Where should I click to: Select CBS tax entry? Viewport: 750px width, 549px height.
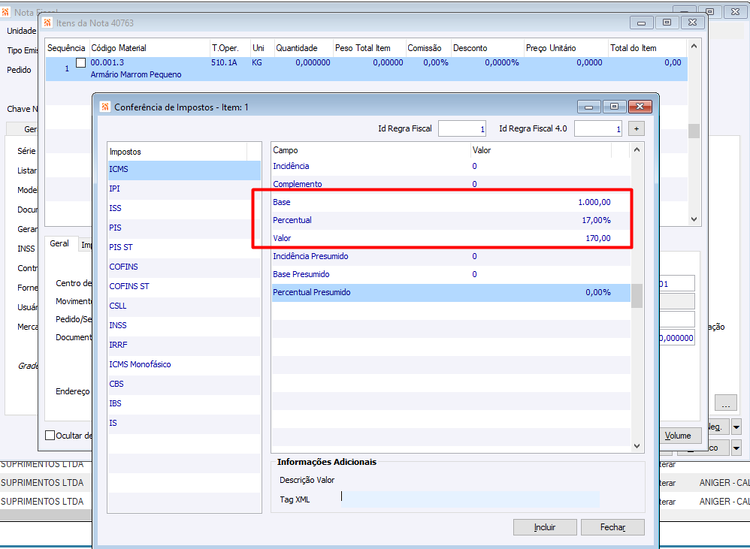click(184, 384)
